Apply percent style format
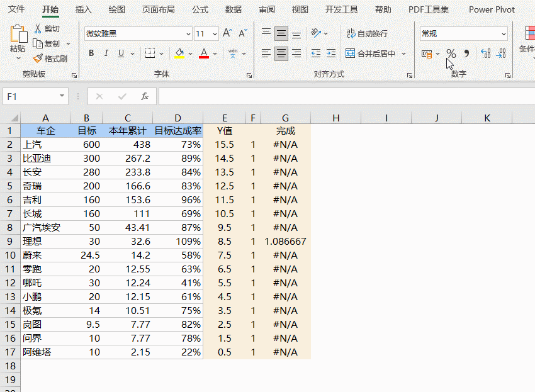 point(451,53)
